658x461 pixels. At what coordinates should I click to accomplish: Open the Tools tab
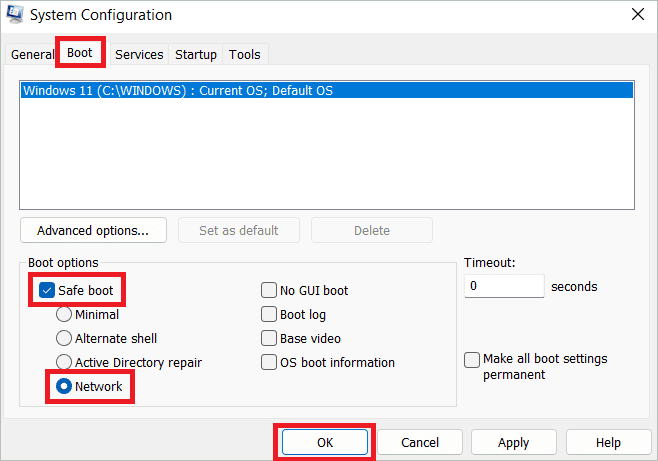[x=245, y=55]
